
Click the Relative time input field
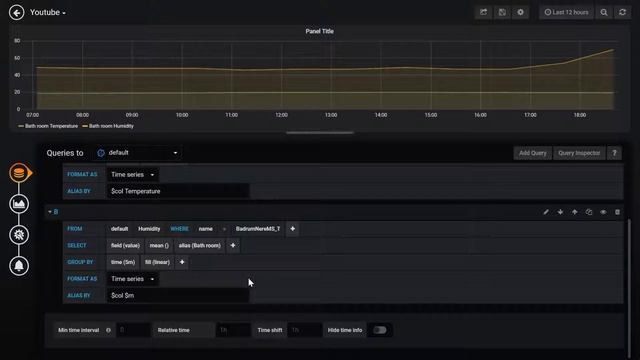pos(233,330)
